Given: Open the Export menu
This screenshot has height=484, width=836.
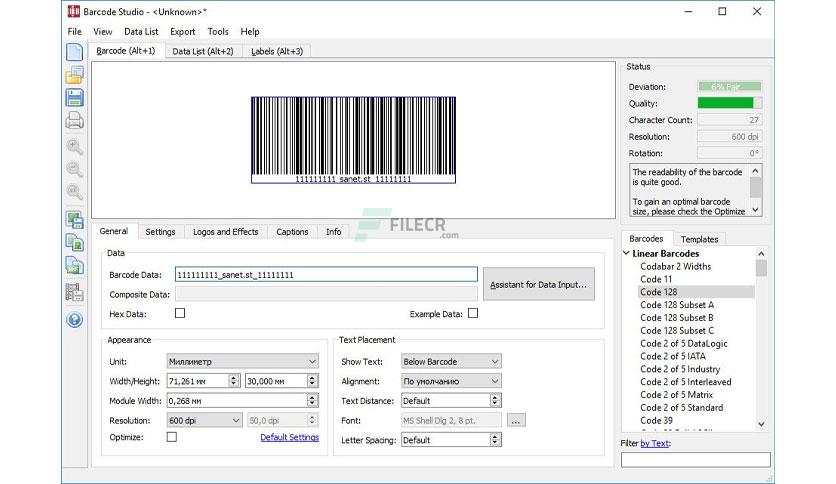Looking at the screenshot, I should coord(183,32).
